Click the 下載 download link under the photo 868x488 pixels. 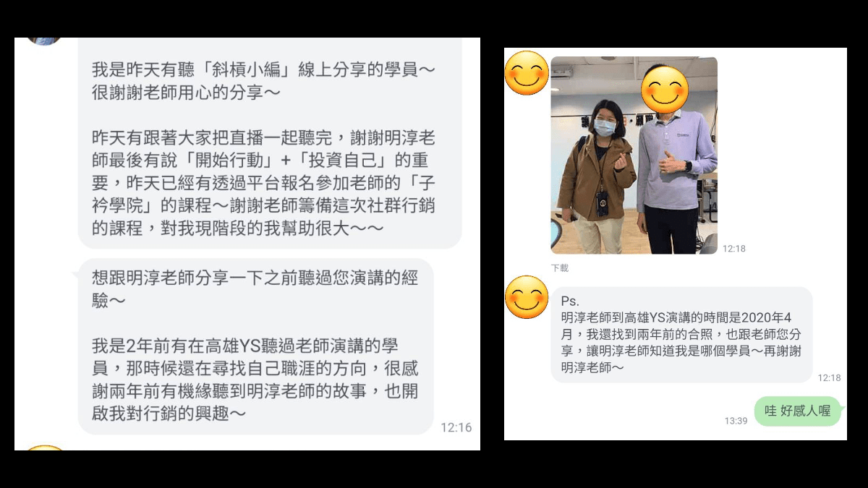coord(560,267)
